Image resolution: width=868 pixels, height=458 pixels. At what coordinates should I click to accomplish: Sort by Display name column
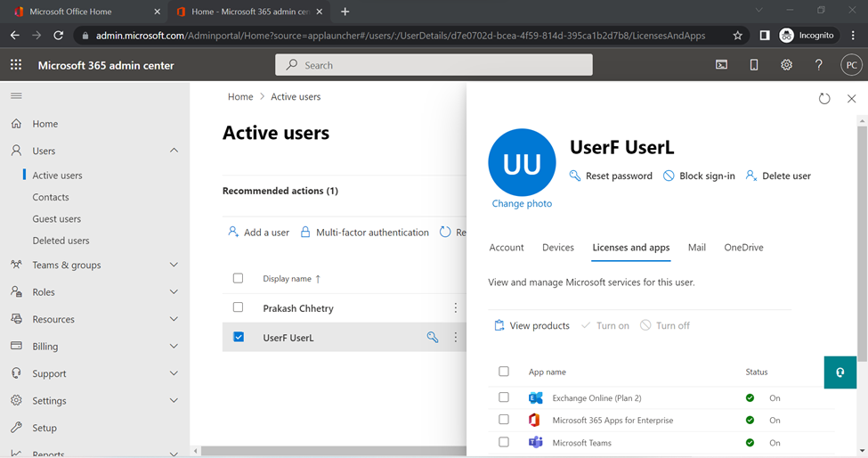pyautogui.click(x=292, y=279)
